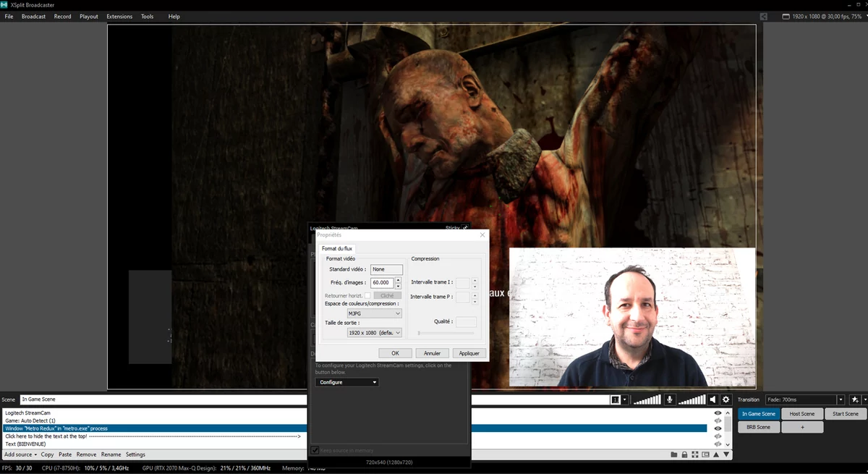868x474 pixels.
Task: Click the source layout preview icon
Action: click(707, 454)
